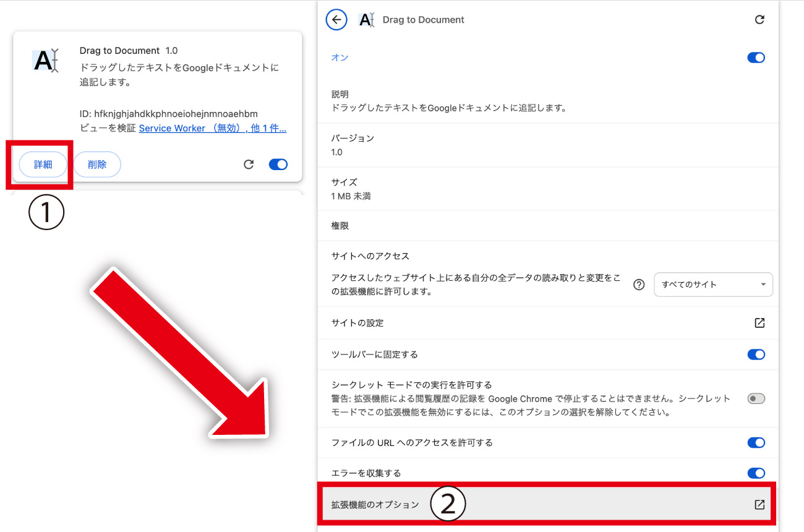The image size is (804, 532).
Task: Toggle ツールバーに固定する switch
Action: click(x=756, y=354)
